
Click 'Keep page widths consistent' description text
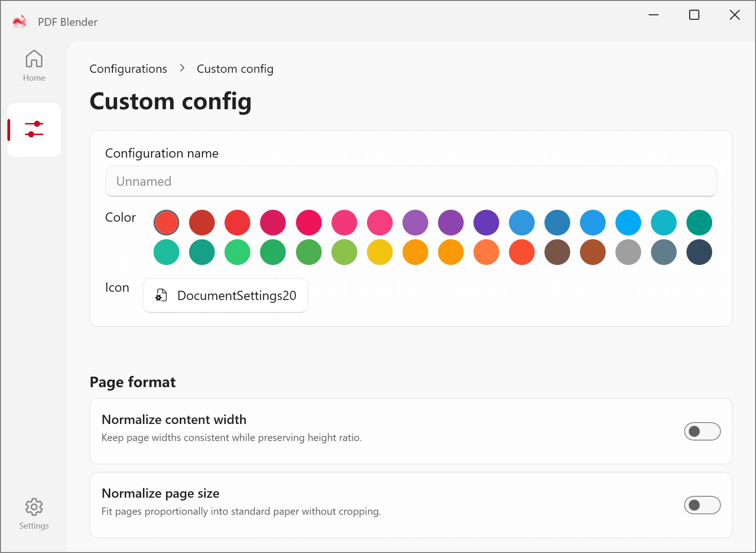click(x=231, y=437)
